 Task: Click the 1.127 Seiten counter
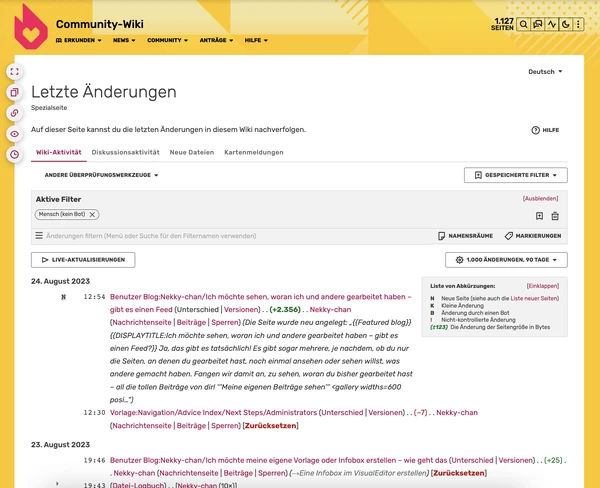503,24
